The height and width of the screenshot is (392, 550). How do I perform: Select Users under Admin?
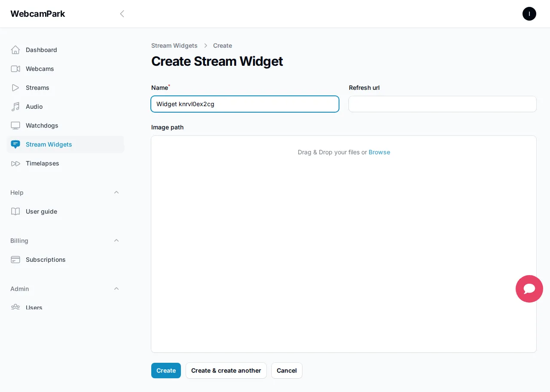coord(34,308)
